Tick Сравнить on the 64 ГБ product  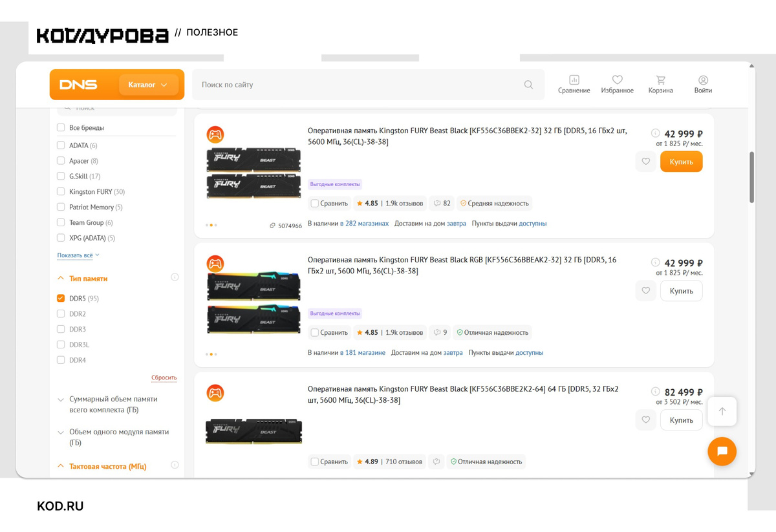pyautogui.click(x=314, y=462)
